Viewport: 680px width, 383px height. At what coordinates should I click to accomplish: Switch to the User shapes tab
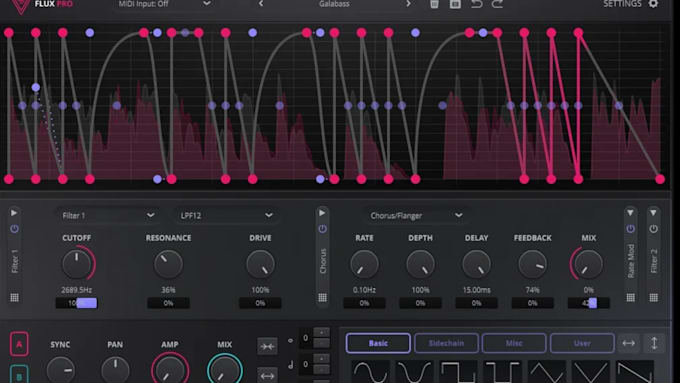[x=582, y=343]
